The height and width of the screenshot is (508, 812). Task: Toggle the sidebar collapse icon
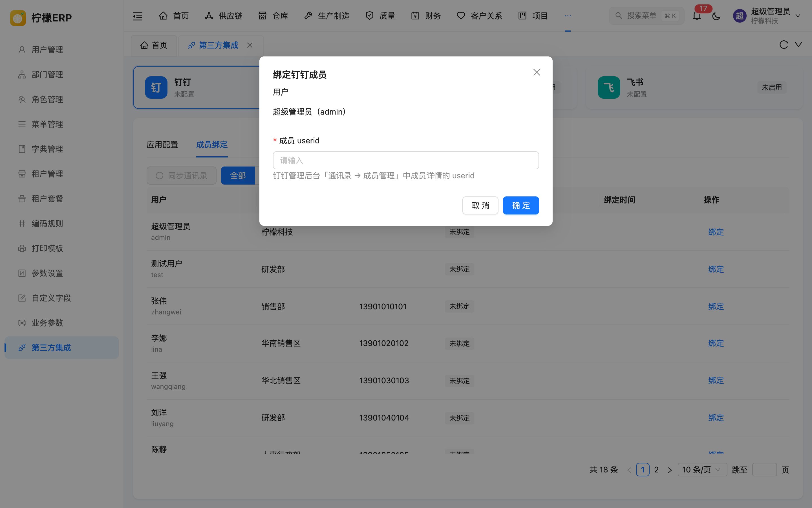(138, 16)
